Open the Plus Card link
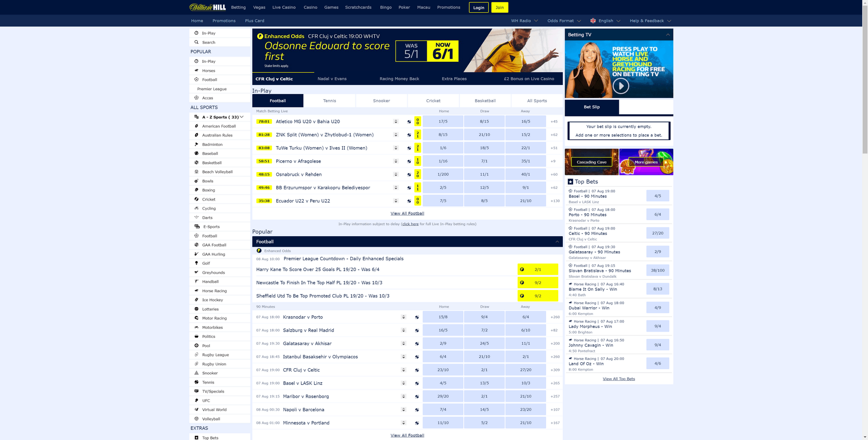 pos(255,21)
